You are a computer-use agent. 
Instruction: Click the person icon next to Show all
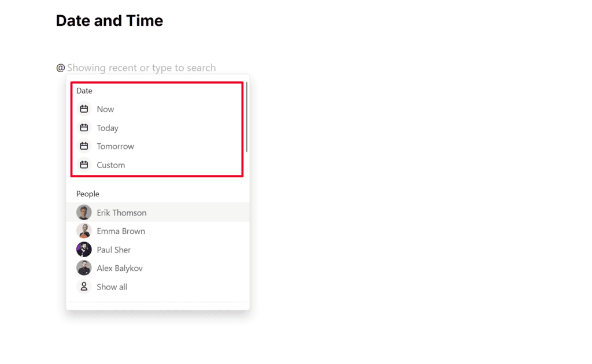pos(84,287)
